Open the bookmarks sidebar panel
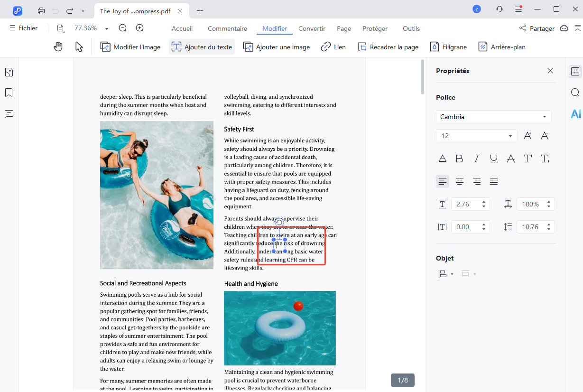 9,93
